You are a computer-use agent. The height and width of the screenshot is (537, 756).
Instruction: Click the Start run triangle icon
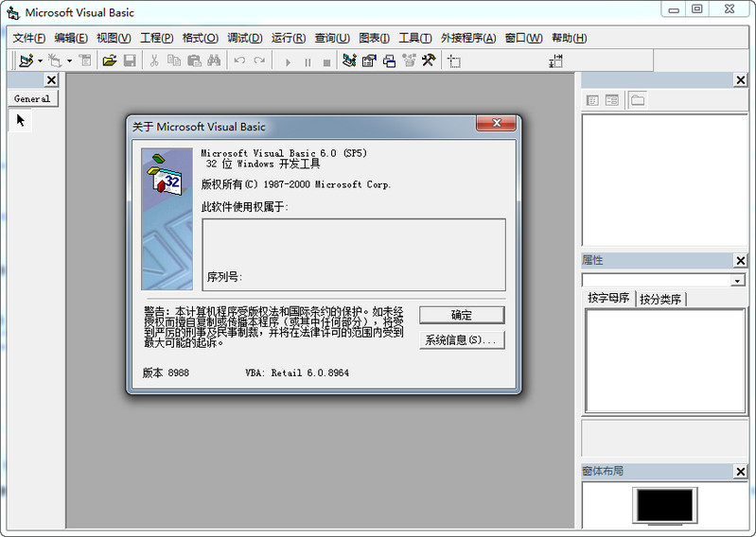[x=288, y=62]
